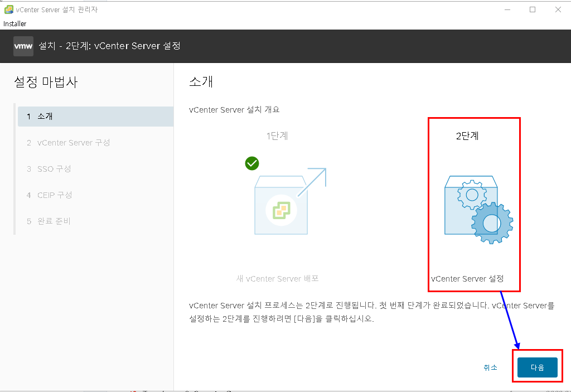
Task: Click the stage 1 deploy box icon
Action: coord(290,201)
